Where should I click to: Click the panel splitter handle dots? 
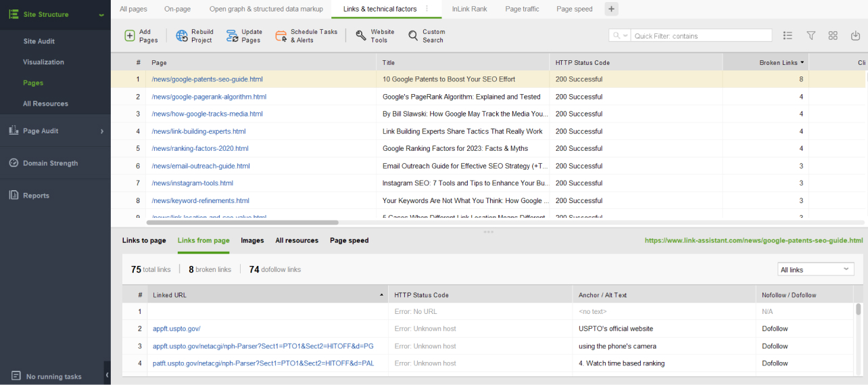coord(489,231)
